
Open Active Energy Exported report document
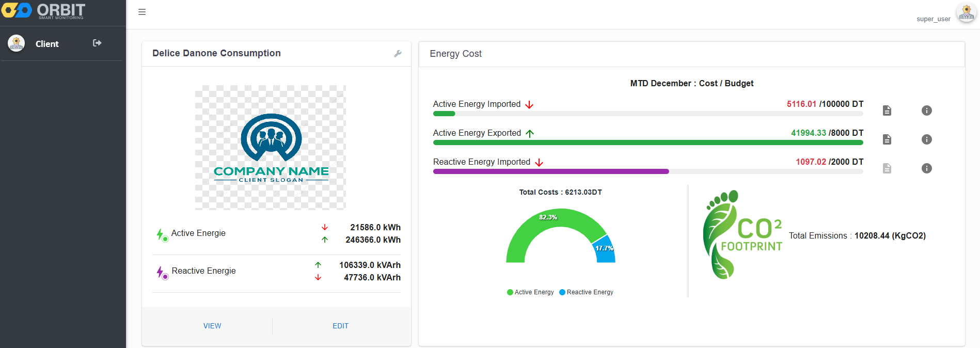point(887,139)
